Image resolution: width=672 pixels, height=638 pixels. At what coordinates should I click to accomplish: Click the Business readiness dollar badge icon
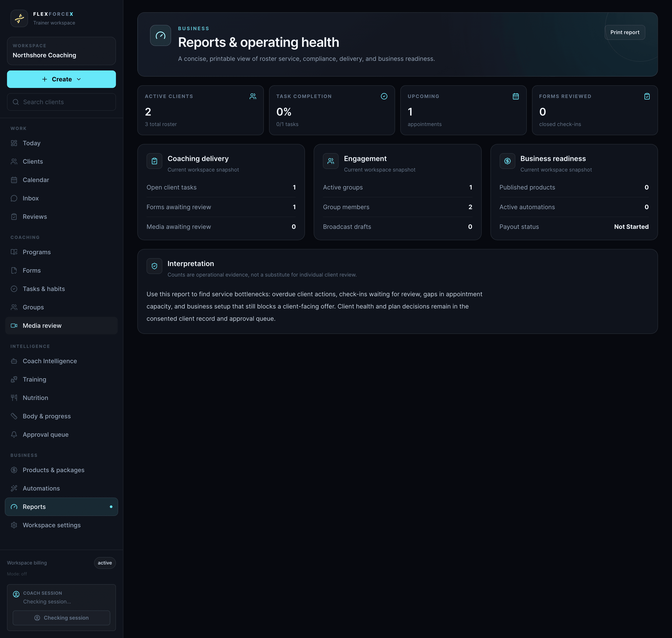click(x=507, y=161)
